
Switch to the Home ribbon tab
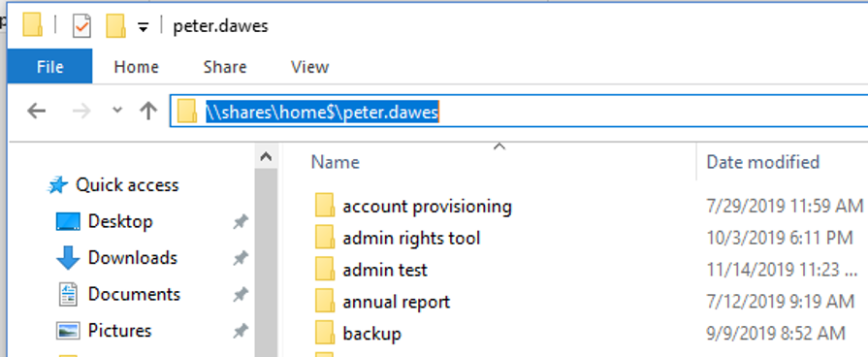pos(136,67)
